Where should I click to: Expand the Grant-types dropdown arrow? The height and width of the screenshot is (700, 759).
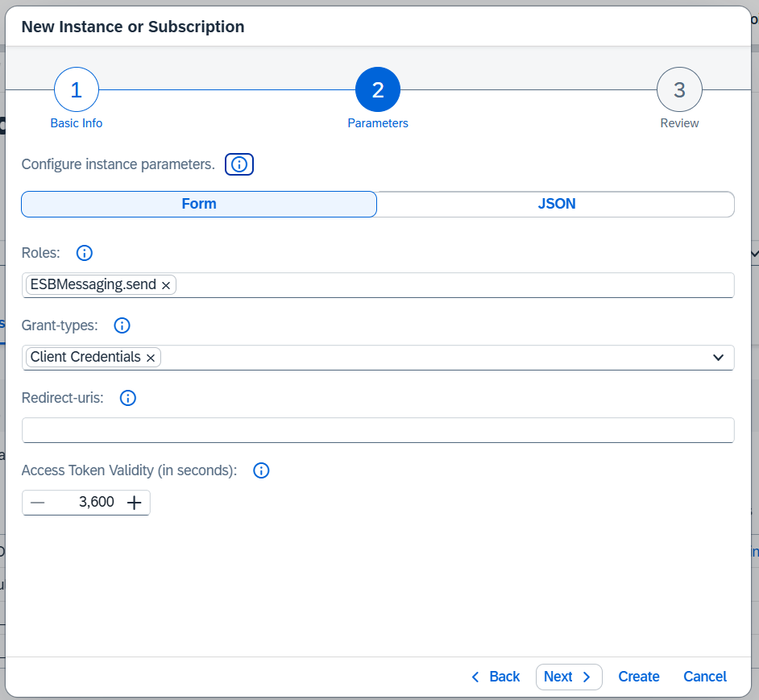(718, 358)
